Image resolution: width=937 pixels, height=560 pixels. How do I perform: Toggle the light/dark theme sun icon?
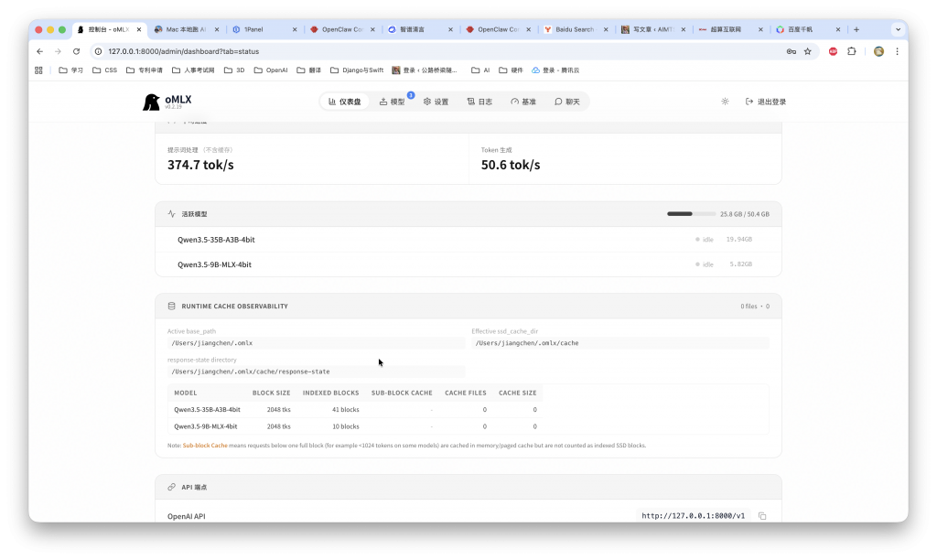coord(725,102)
